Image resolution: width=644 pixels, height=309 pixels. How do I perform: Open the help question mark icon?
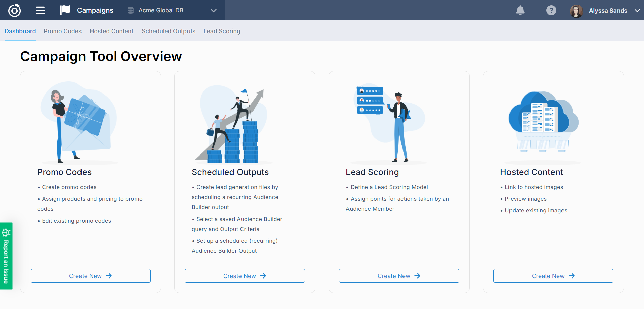click(x=551, y=10)
